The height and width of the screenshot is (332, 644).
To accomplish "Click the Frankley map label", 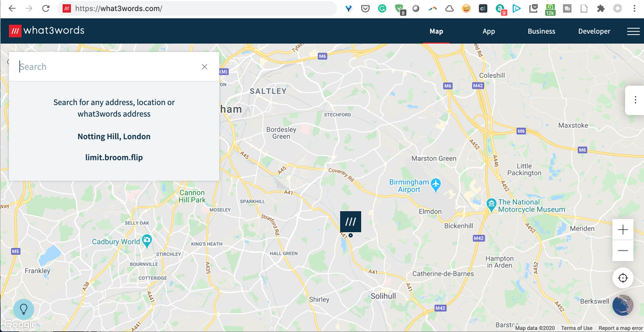I will [38, 271].
